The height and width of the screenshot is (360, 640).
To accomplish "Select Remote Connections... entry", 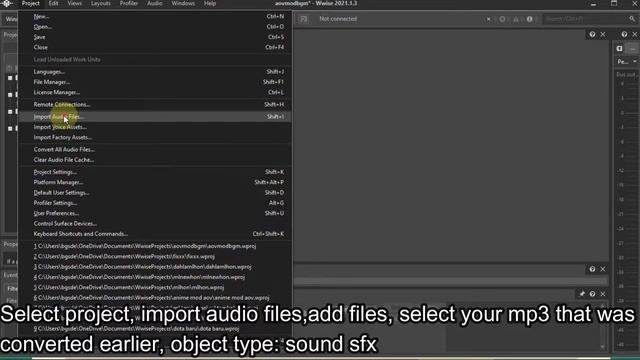I will [x=155, y=104].
